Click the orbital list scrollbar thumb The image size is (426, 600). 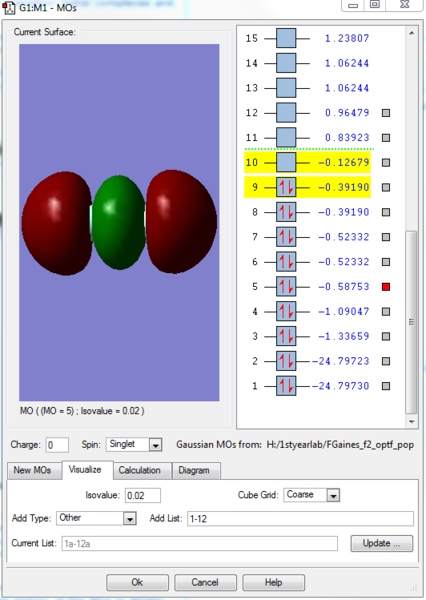point(411,322)
